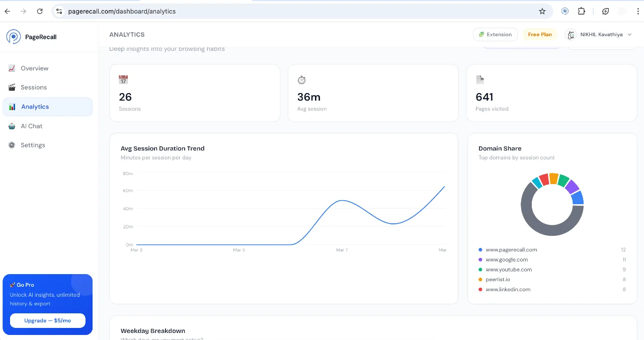
Task: Click the AI Chat robot icon
Action: [12, 126]
